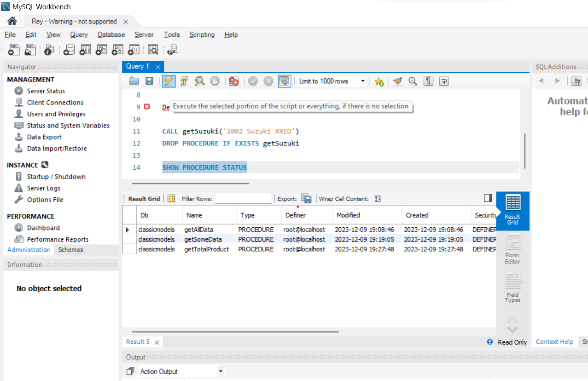Run Explain on the current statement
The width and height of the screenshot is (588, 381).
pyautogui.click(x=199, y=81)
